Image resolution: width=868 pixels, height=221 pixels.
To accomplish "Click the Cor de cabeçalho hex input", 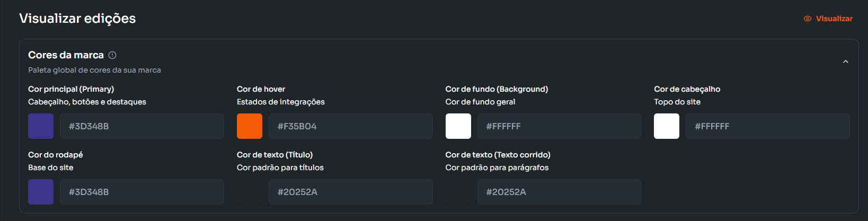I will 767,126.
